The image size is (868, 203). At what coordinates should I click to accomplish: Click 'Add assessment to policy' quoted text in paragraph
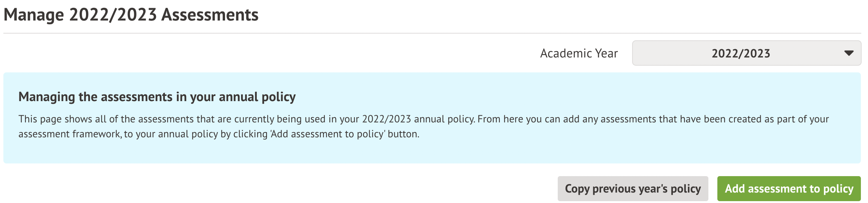pos(327,134)
